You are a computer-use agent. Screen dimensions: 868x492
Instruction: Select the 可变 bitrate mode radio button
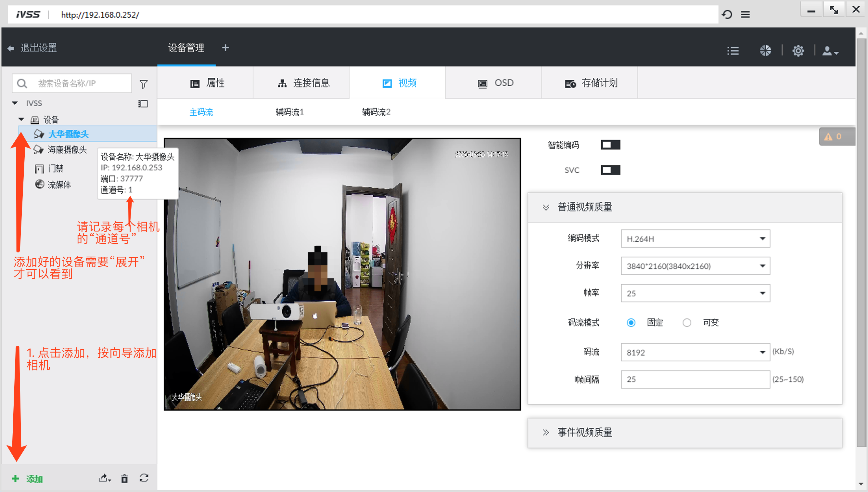click(x=687, y=323)
